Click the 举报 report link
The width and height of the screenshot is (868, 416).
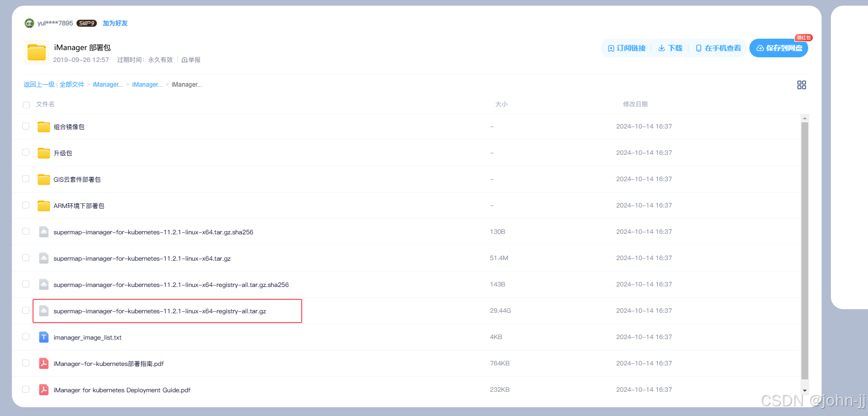[191, 60]
